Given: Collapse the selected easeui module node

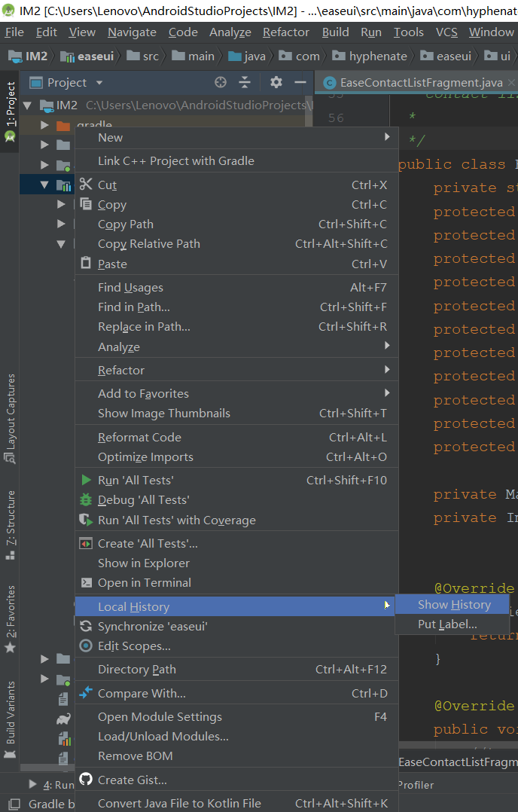Looking at the screenshot, I should [44, 185].
